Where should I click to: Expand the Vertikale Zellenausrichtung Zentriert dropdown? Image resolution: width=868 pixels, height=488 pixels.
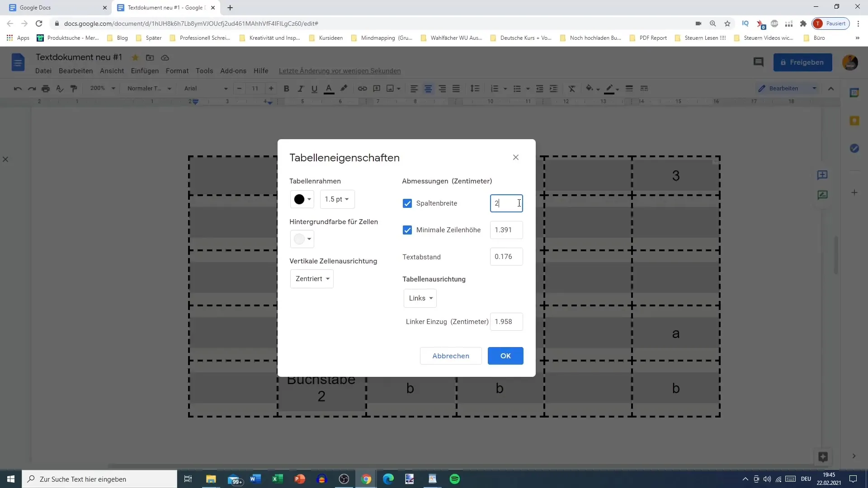click(x=312, y=279)
